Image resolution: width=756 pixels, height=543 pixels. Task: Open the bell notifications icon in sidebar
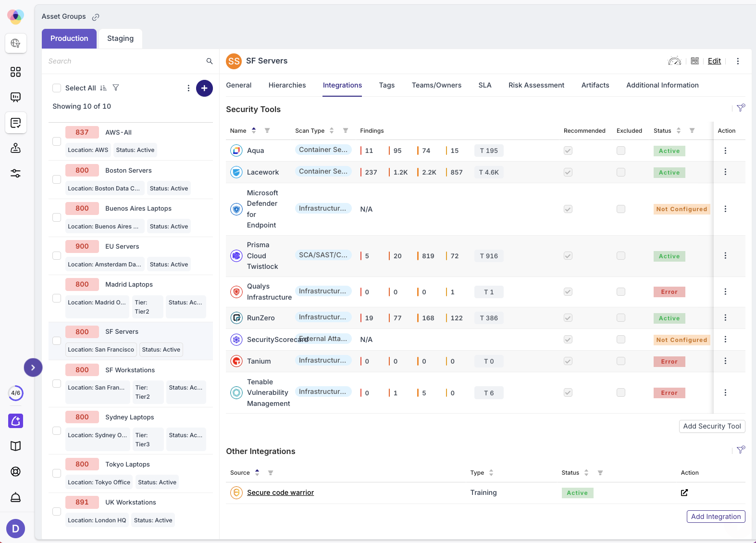15,497
